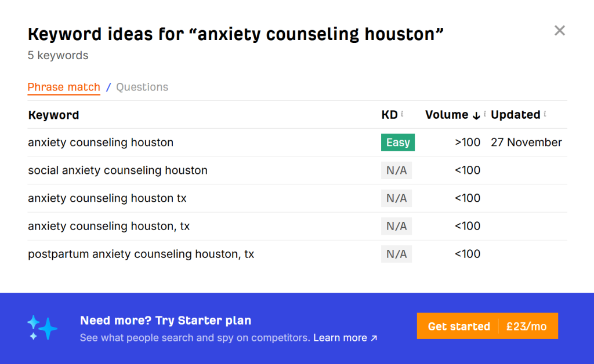Click the Get started button
Screen dimensions: 594x364
459,326
